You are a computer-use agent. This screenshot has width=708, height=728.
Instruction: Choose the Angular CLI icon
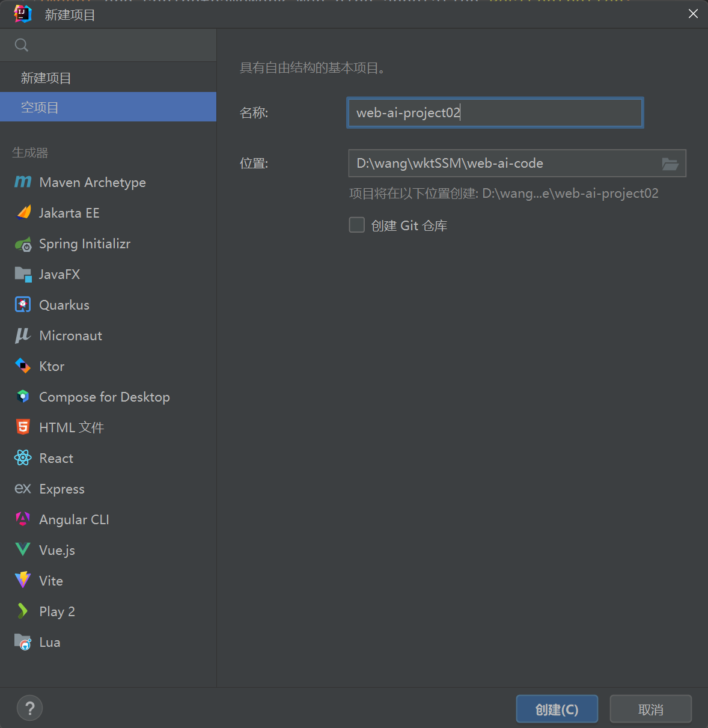(x=23, y=519)
